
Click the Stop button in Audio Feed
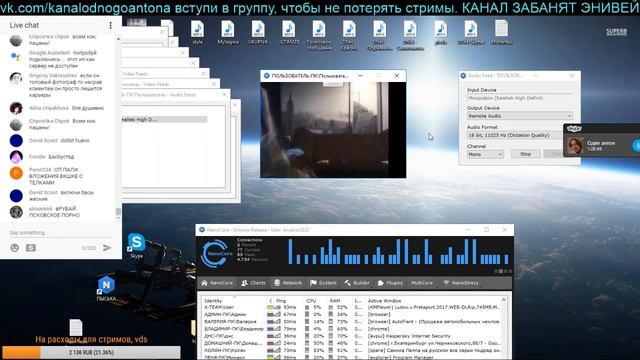click(525, 154)
